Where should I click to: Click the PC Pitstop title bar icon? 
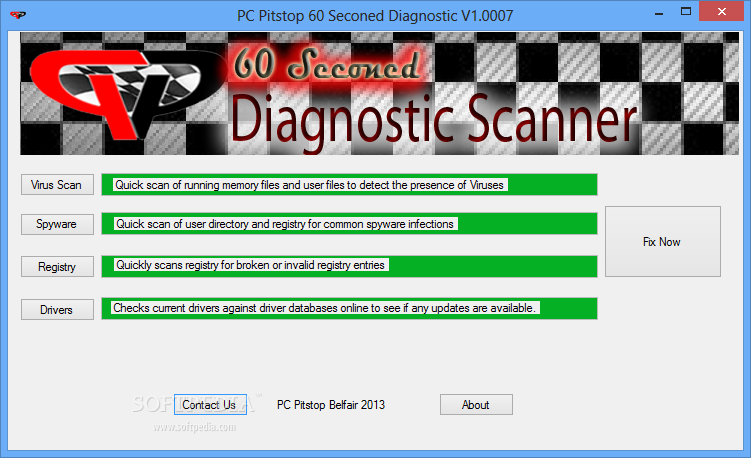pyautogui.click(x=18, y=15)
